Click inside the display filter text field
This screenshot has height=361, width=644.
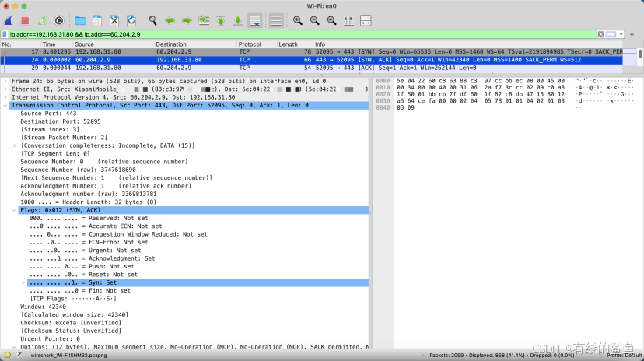click(x=303, y=34)
